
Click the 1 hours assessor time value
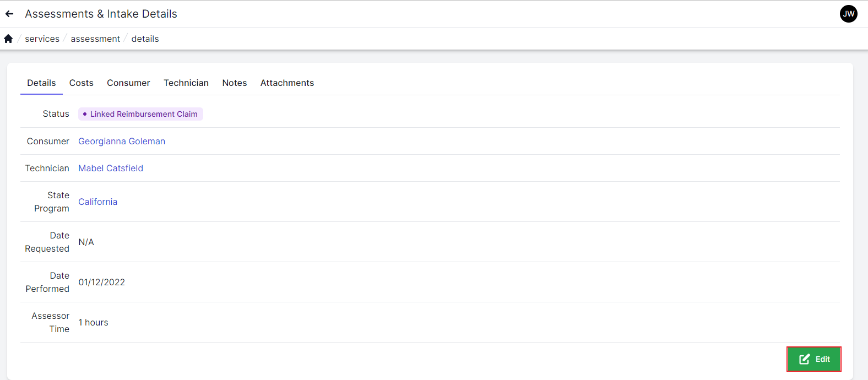(x=93, y=322)
